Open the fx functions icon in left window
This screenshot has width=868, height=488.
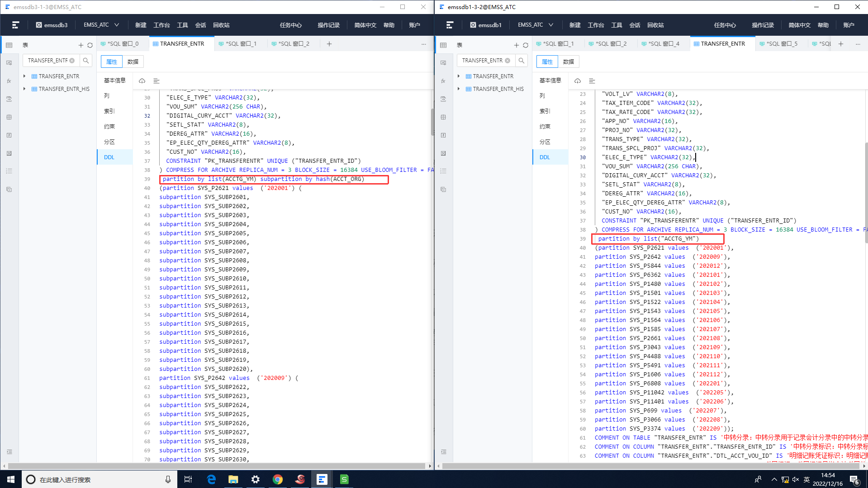click(9, 81)
